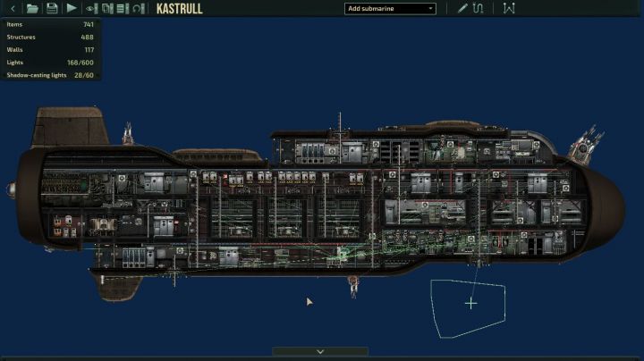Open the undo history icon
644x361 pixels.
[x=139, y=8]
